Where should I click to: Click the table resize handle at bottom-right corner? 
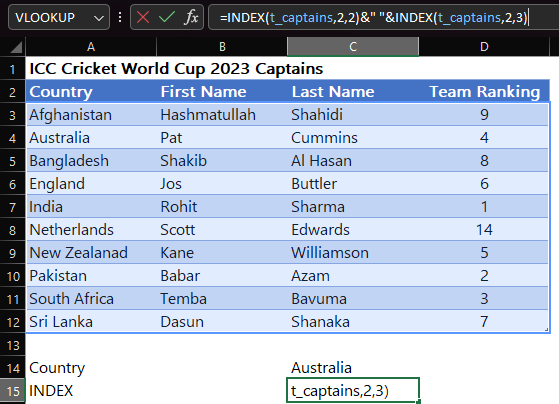click(x=547, y=330)
